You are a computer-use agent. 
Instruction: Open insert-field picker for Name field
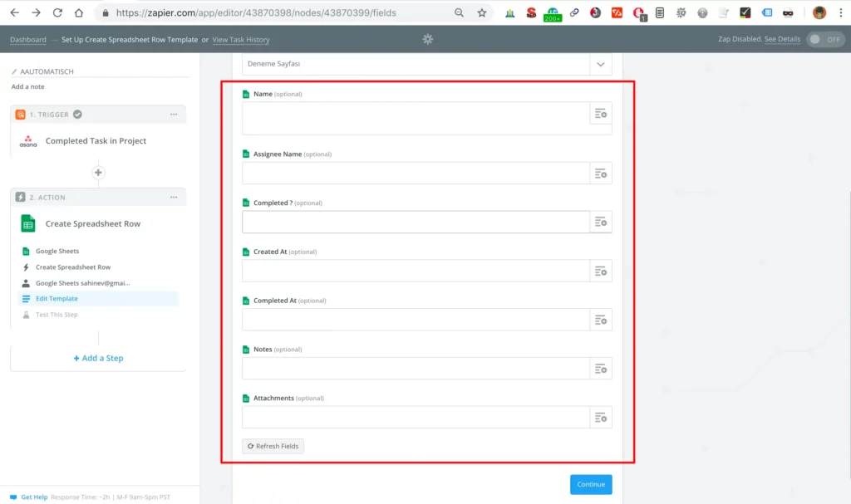600,114
